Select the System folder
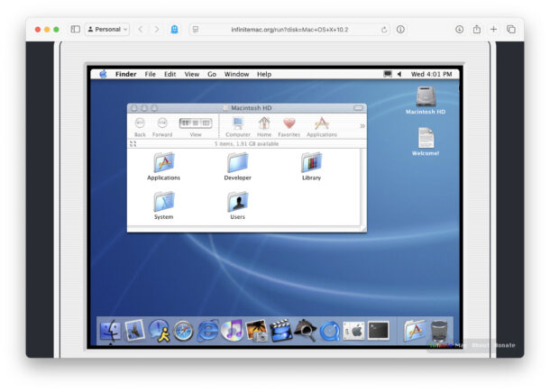This screenshot has height=392, width=550. pos(163,202)
